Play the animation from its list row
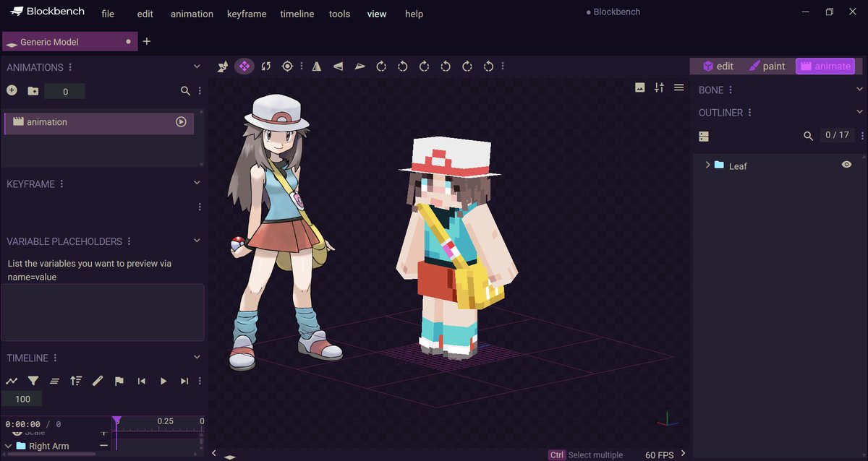This screenshot has width=868, height=461. (181, 122)
